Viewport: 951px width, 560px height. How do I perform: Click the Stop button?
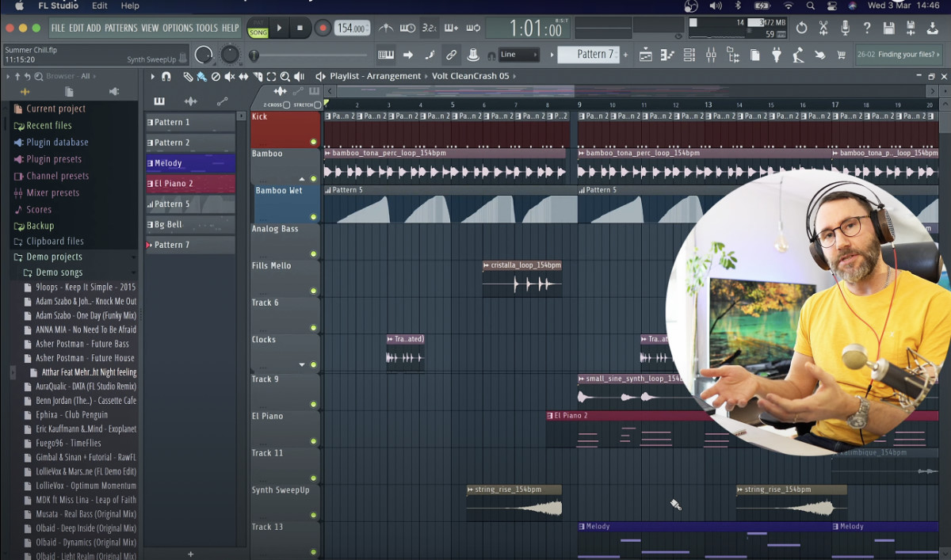[300, 28]
